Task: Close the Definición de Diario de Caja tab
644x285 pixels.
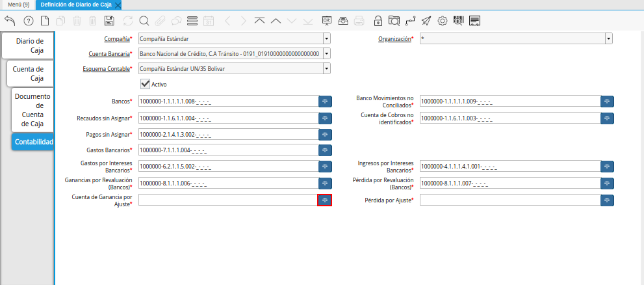Action: 118,5
